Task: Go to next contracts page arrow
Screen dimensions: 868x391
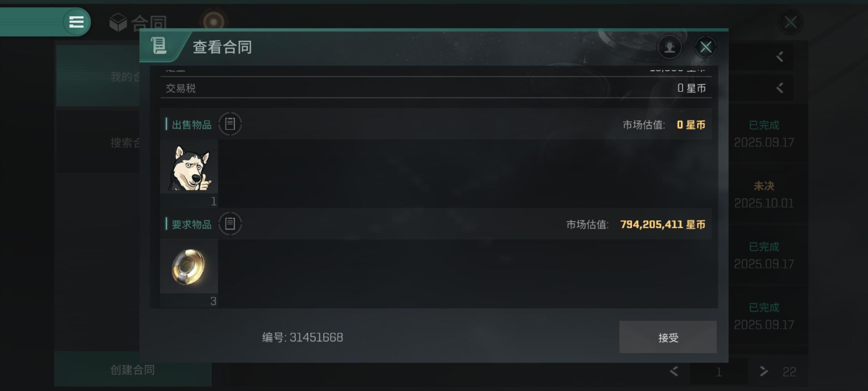Action: [x=763, y=371]
